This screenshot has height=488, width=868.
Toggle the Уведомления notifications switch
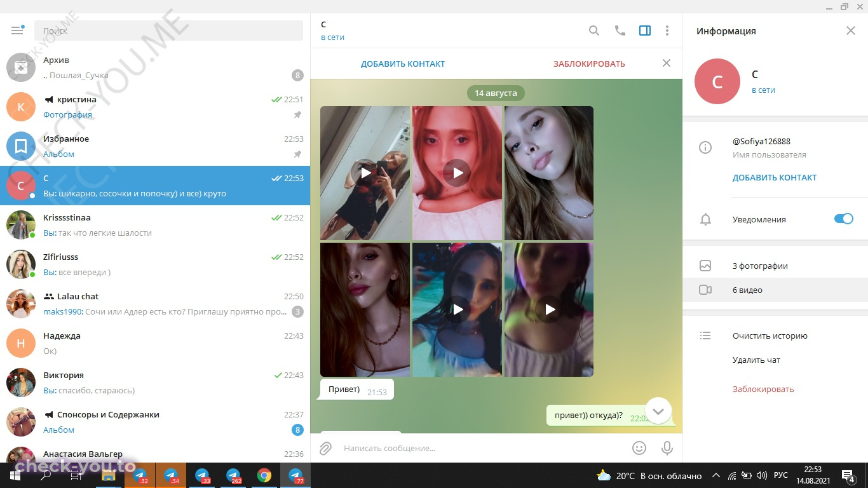(x=844, y=219)
